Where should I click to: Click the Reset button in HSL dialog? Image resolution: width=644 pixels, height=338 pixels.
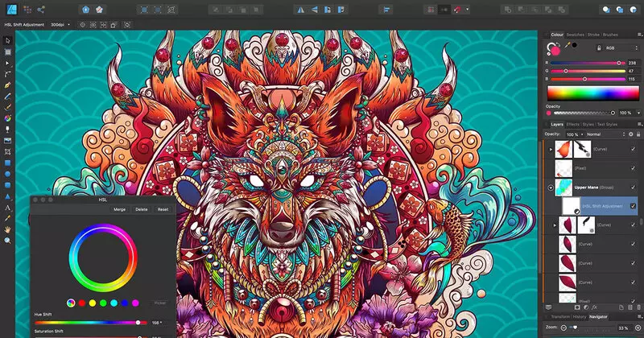pos(163,209)
